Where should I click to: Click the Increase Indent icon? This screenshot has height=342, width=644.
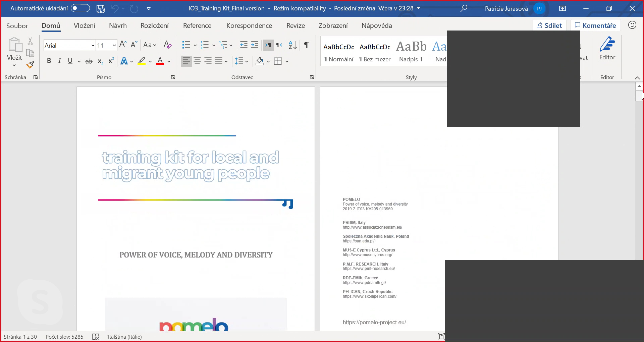[255, 45]
